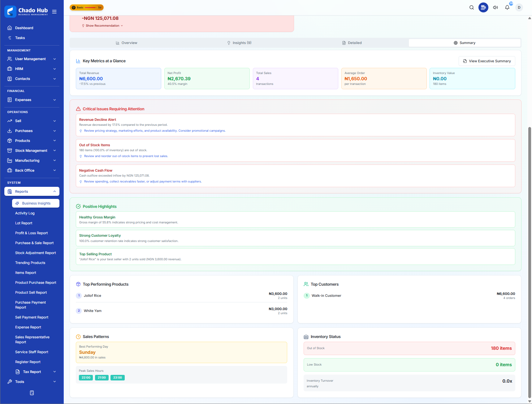Click the Chado Hub logo
The height and width of the screenshot is (404, 532).
coord(27,11)
